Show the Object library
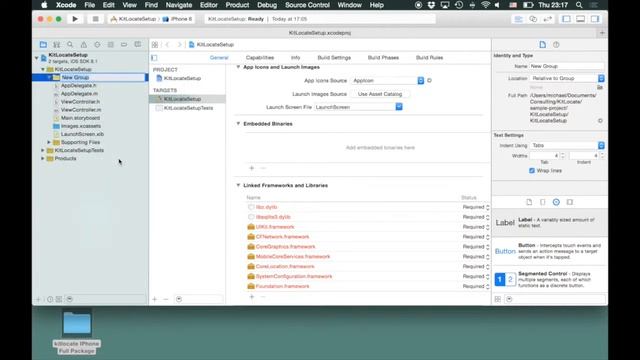Screen dimensions: 640x360 pos(556,202)
